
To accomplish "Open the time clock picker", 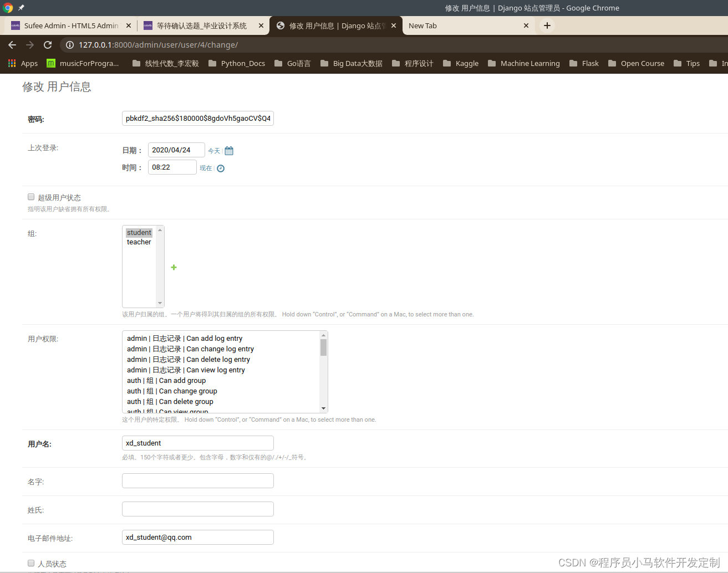I will [x=220, y=167].
